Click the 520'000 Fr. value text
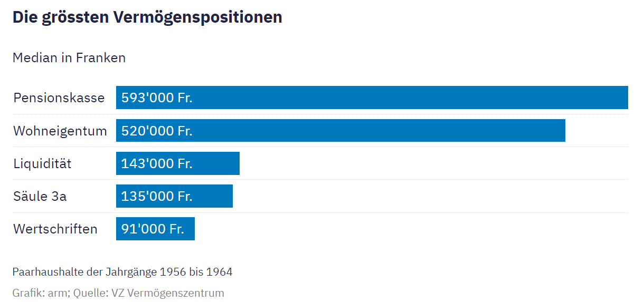The width and height of the screenshot is (644, 302). [157, 131]
